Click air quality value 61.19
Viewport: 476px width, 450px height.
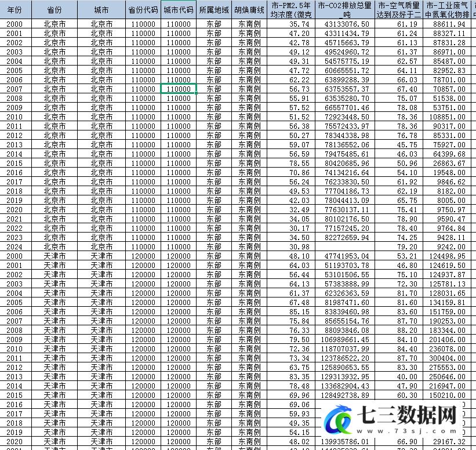399,24
